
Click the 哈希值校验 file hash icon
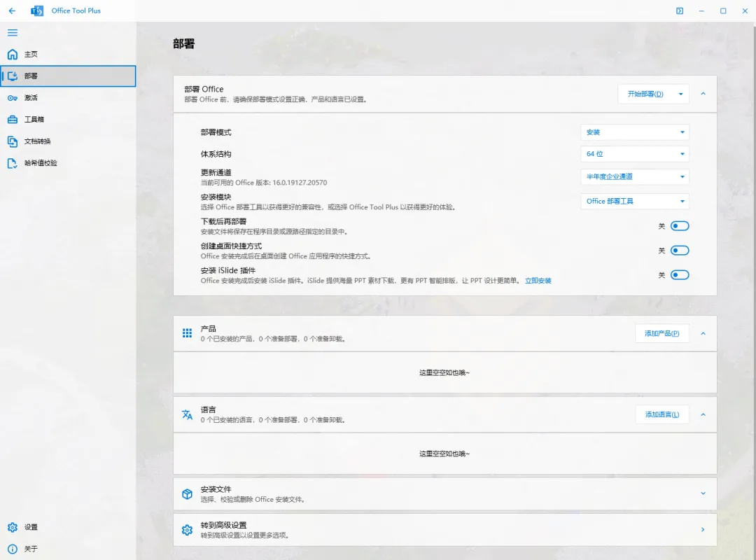tap(13, 163)
